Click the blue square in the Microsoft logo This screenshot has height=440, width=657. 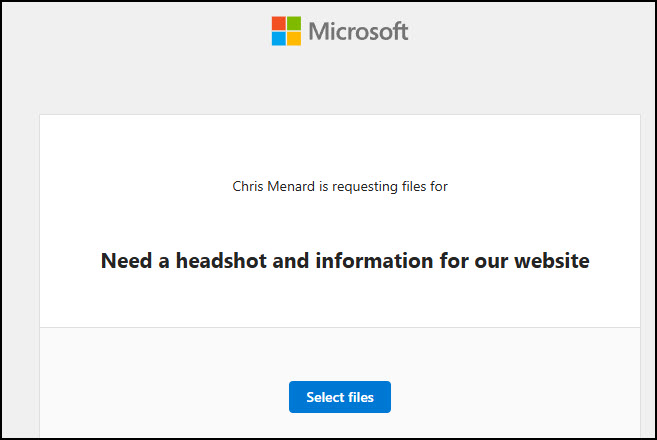(279, 39)
